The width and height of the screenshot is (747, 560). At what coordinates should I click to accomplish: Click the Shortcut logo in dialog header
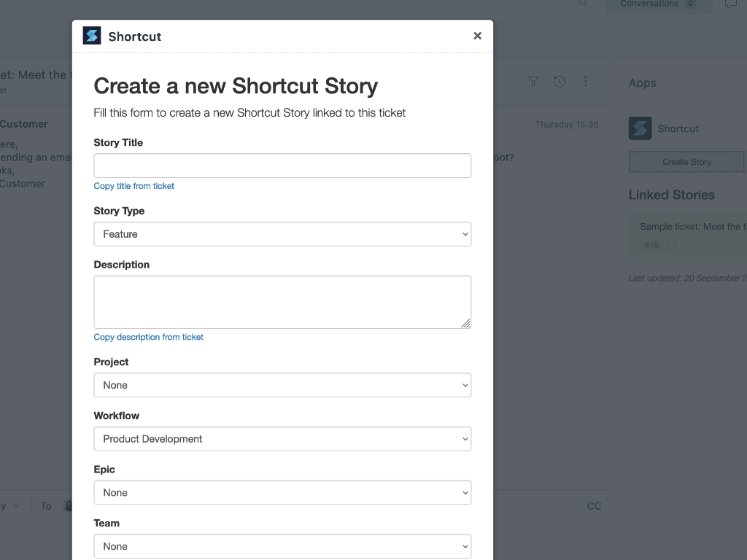(92, 36)
